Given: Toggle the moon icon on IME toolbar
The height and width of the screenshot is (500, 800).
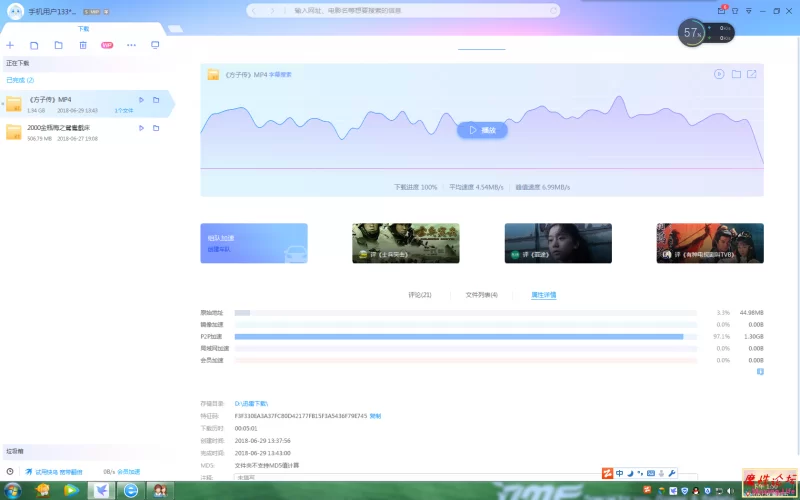Looking at the screenshot, I should (x=630, y=473).
